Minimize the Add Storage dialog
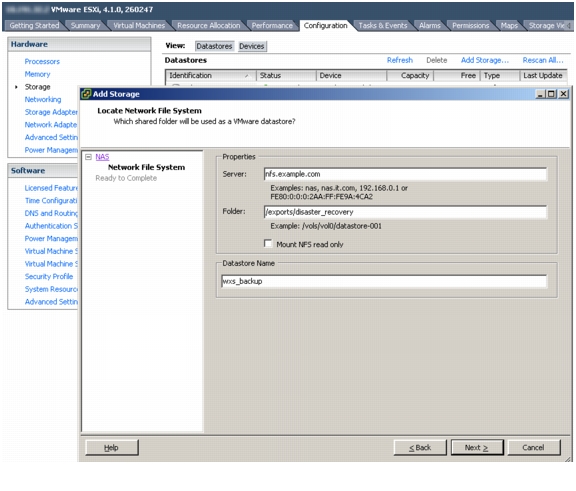Image resolution: width=576 pixels, height=491 pixels. point(540,94)
